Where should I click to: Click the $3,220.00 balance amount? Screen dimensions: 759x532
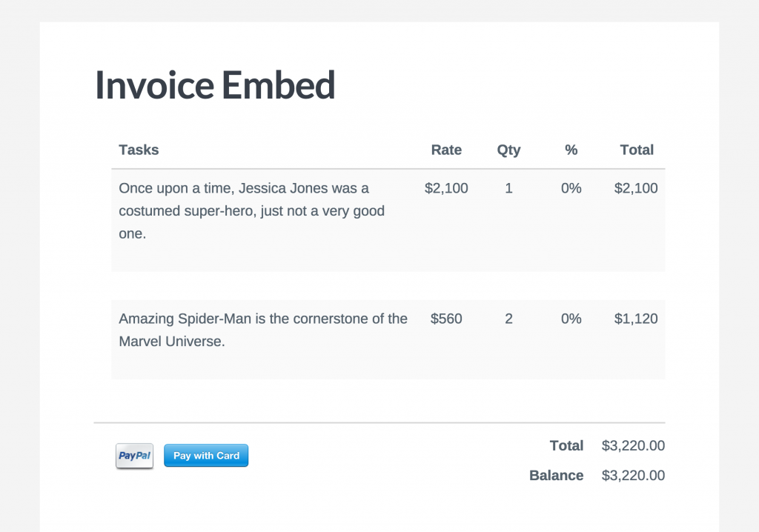(632, 475)
